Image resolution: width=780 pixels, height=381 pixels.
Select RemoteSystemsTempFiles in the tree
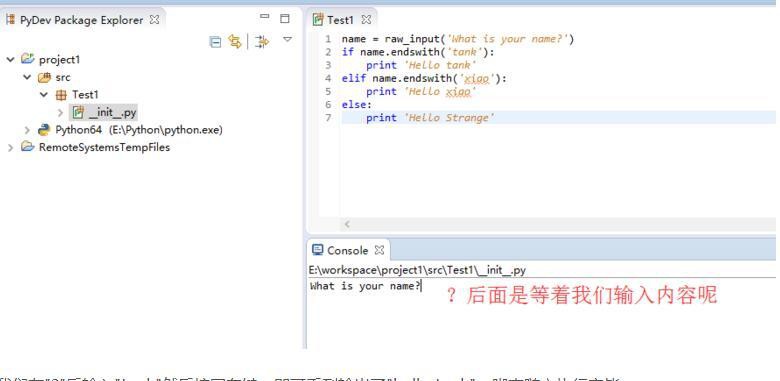[x=104, y=147]
